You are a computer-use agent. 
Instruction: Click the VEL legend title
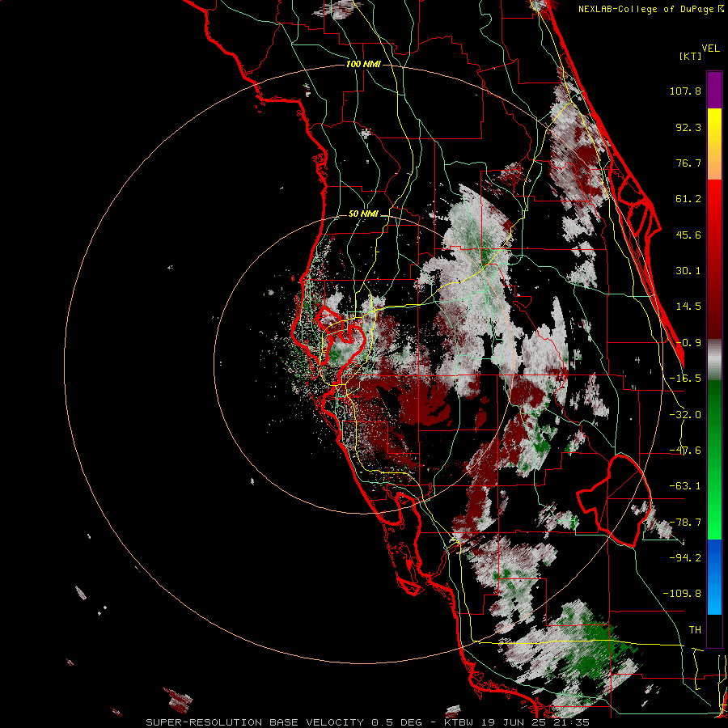pos(711,49)
